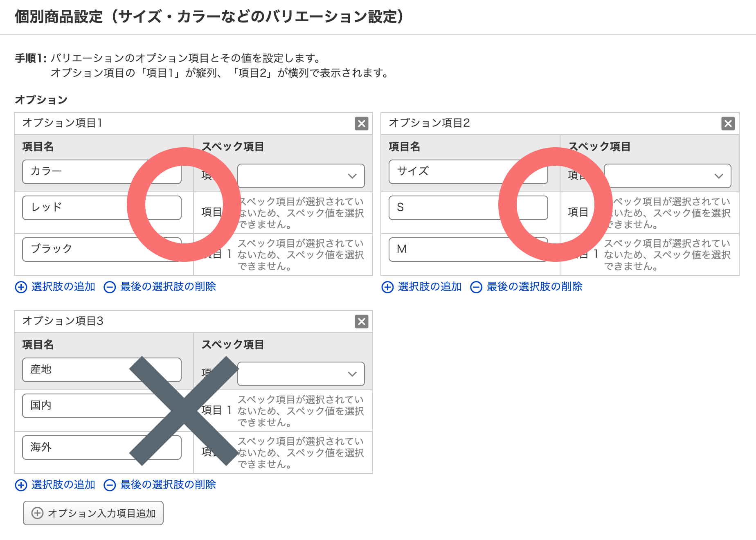Click 最後の選択肢の削除 link under option item 1
This screenshot has height=540, width=756.
(168, 287)
